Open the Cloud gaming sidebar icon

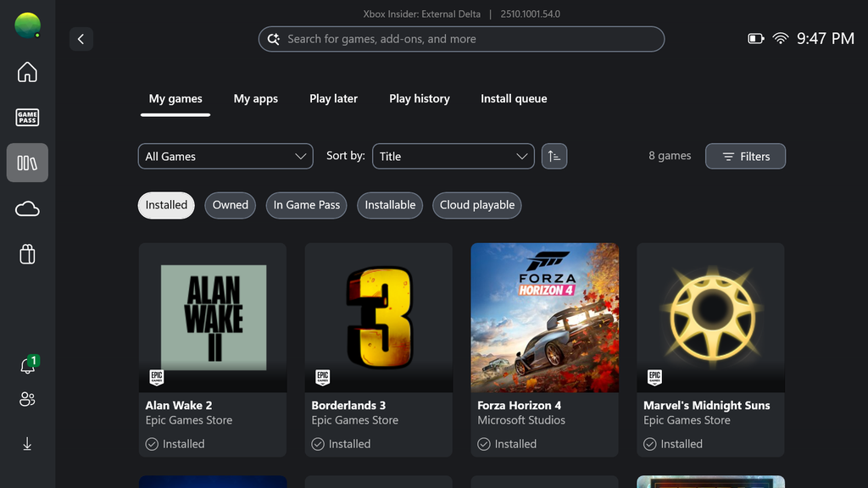click(x=27, y=209)
